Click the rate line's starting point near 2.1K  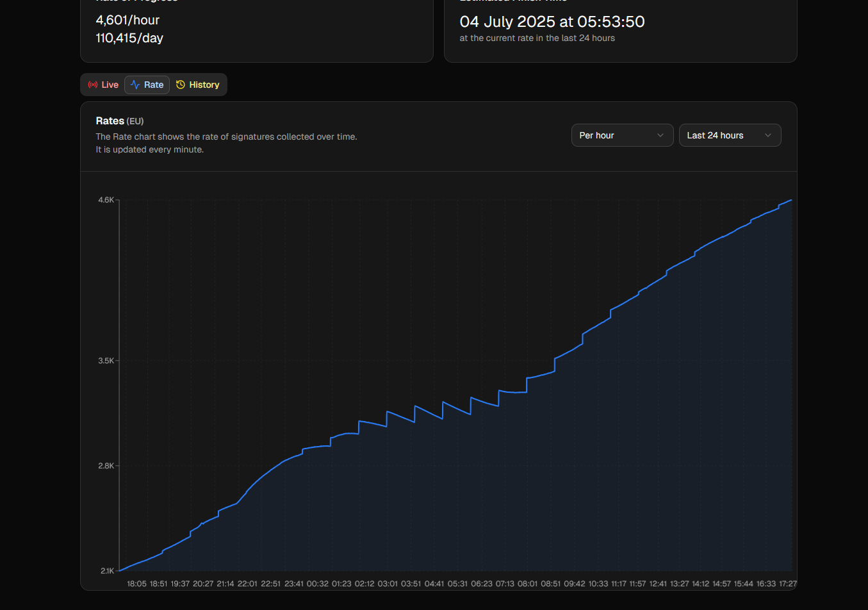coord(120,570)
